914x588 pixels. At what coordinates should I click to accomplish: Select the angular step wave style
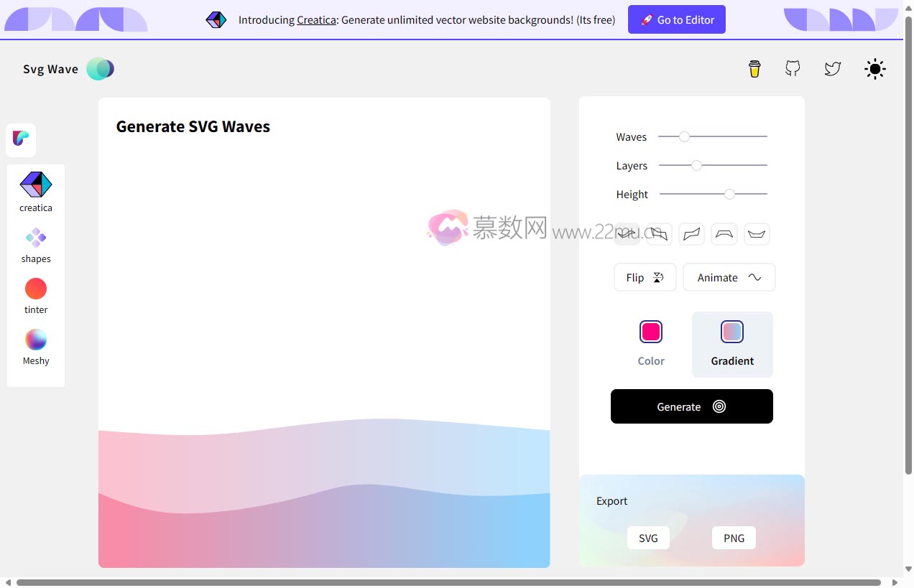[691, 233]
